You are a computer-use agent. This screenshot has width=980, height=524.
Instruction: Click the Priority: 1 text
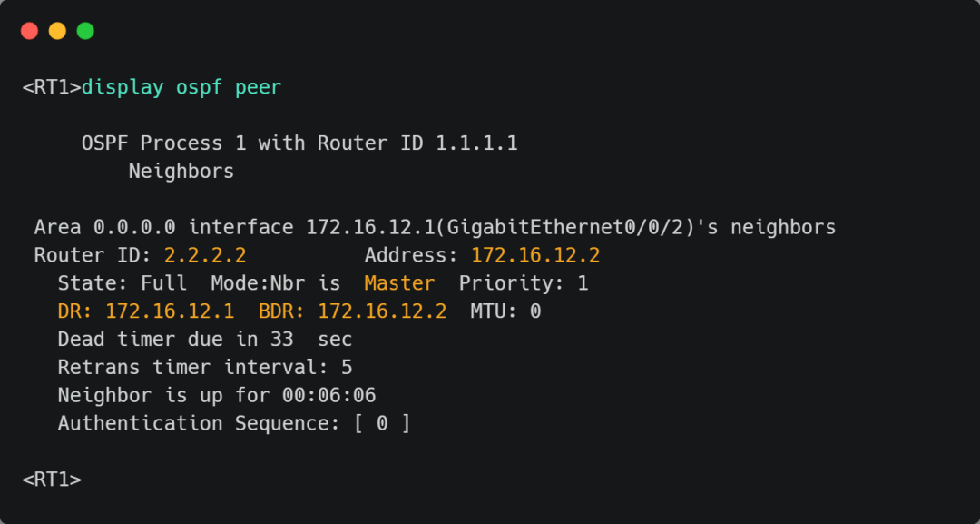[x=524, y=284]
